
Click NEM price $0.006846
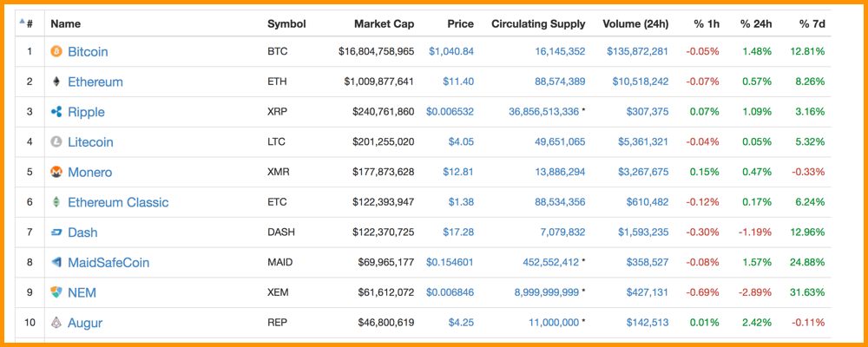pyautogui.click(x=450, y=292)
